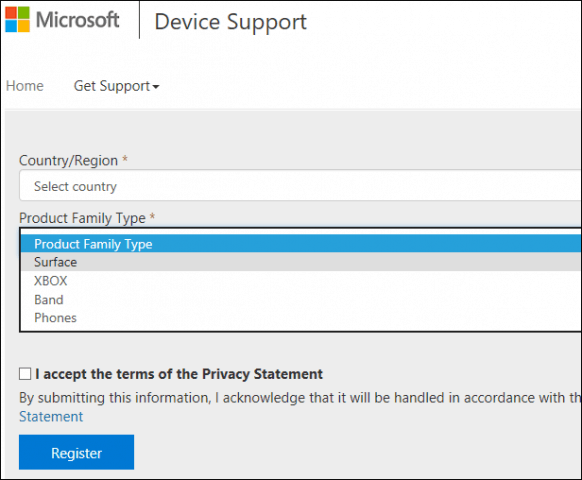The height and width of the screenshot is (480, 582).
Task: Open the Statement privacy link
Action: pos(51,417)
